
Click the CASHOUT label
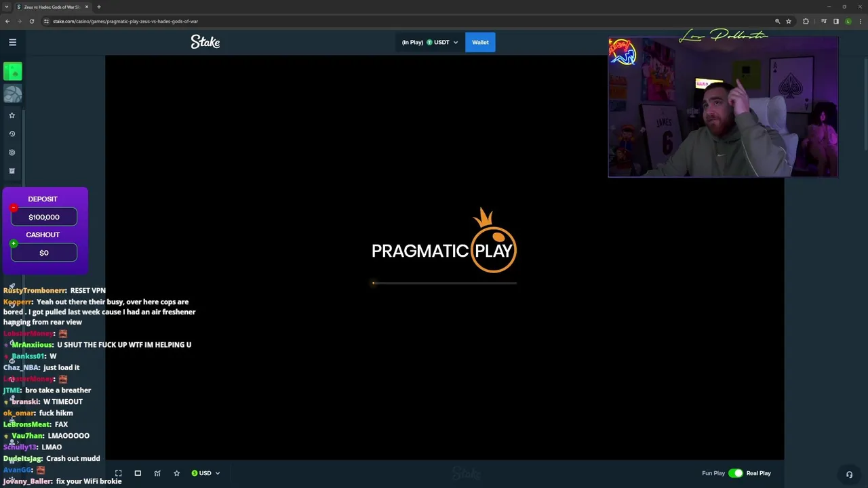pos(43,235)
